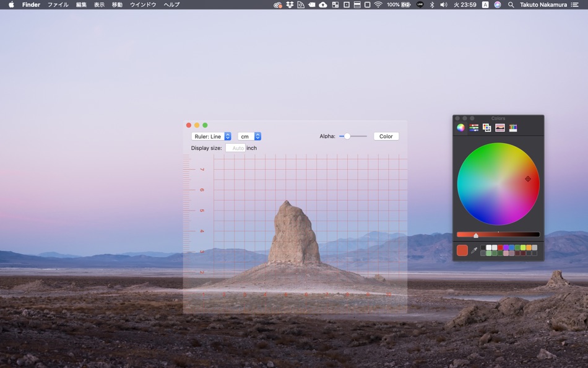The image size is (588, 368).
Task: Switch to pencils tab in Colors
Action: point(513,128)
